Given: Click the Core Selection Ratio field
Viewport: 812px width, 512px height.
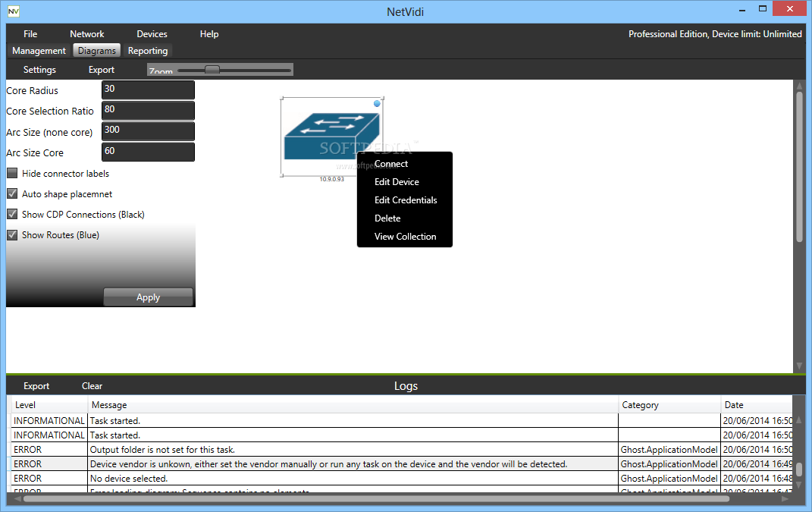Looking at the screenshot, I should (148, 111).
